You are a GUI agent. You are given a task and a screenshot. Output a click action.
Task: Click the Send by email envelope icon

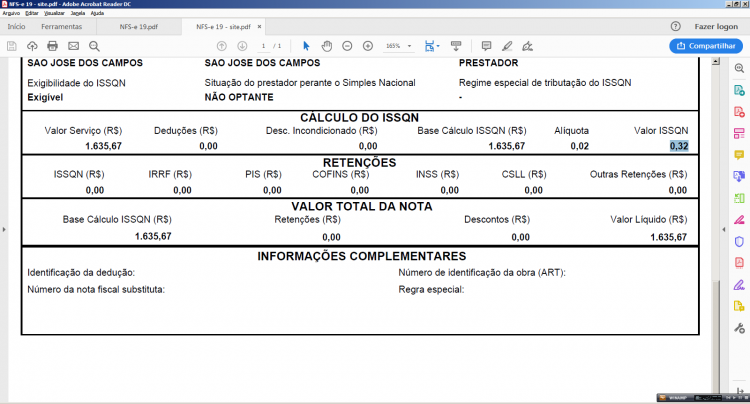point(73,46)
